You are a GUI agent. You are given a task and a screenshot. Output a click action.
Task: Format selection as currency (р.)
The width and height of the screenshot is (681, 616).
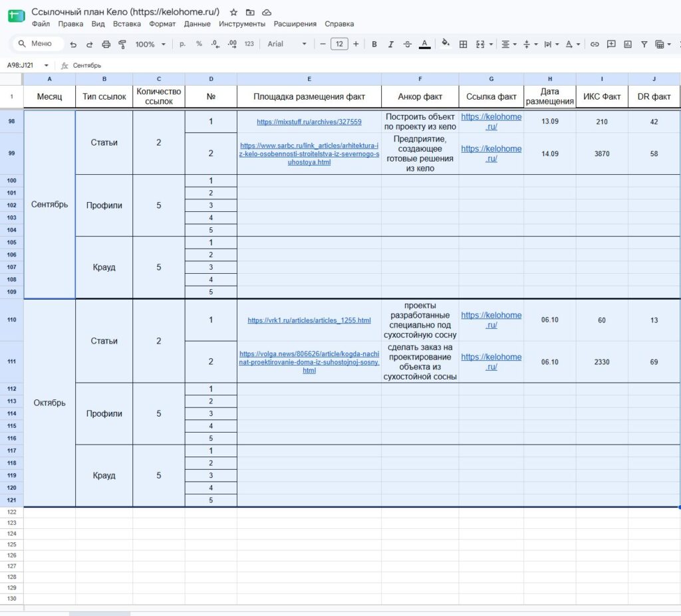[x=182, y=44]
